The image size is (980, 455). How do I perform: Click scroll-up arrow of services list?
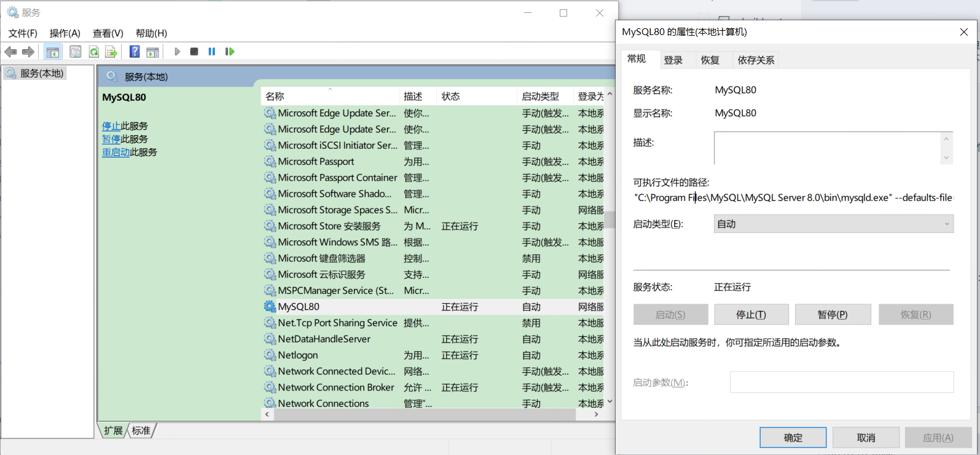610,95
